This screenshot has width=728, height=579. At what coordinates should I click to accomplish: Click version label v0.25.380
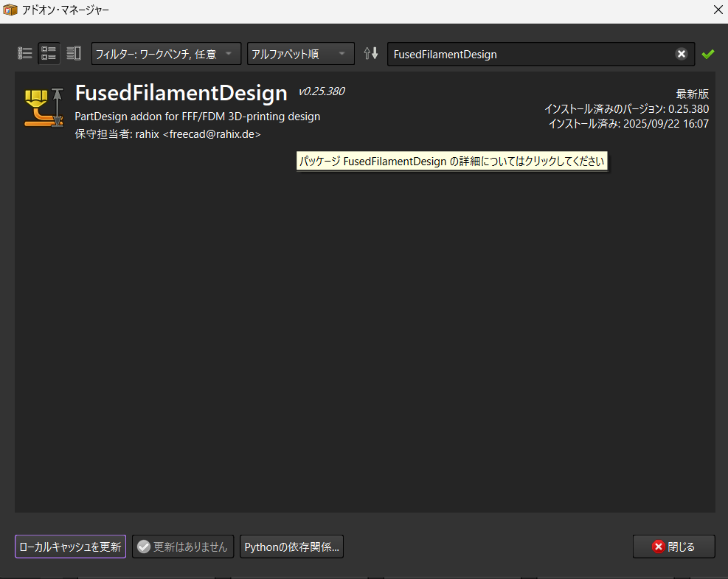click(x=322, y=91)
